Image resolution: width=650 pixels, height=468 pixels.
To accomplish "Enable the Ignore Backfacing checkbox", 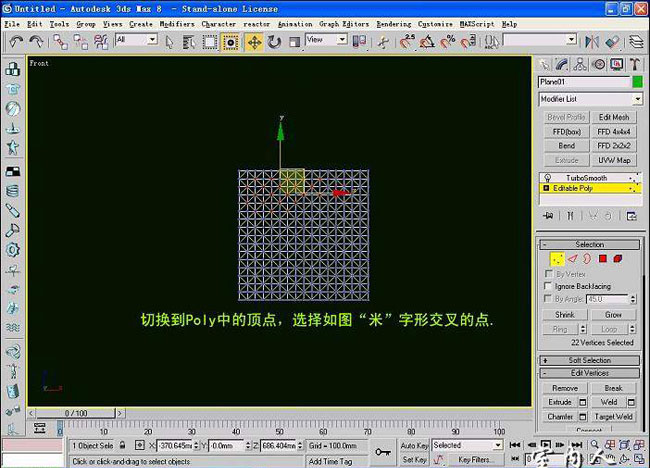I will pyautogui.click(x=548, y=286).
